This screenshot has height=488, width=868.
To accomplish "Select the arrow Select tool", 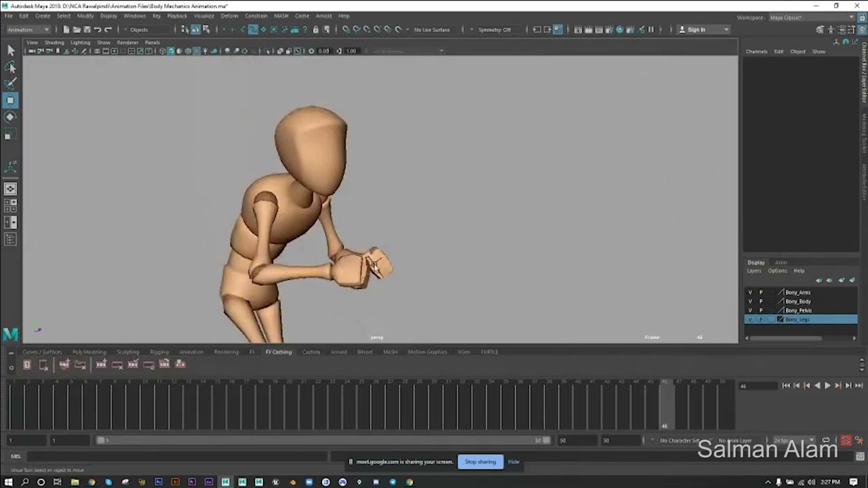I will point(10,50).
